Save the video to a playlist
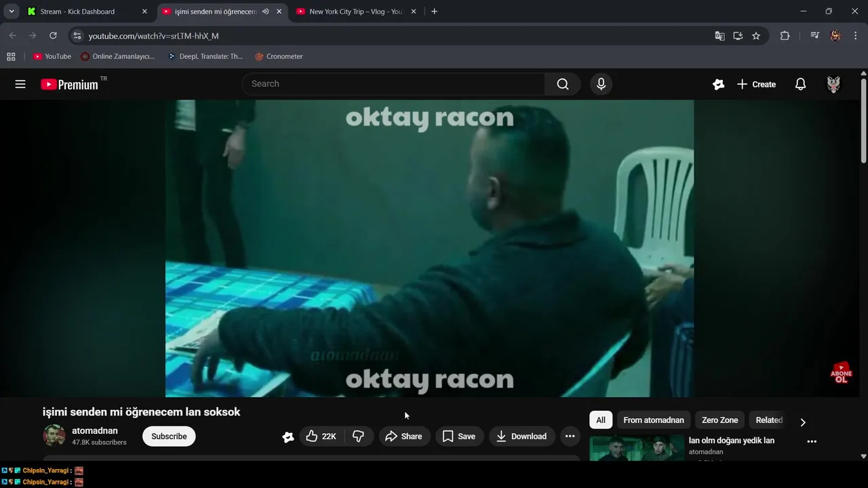 (x=459, y=436)
